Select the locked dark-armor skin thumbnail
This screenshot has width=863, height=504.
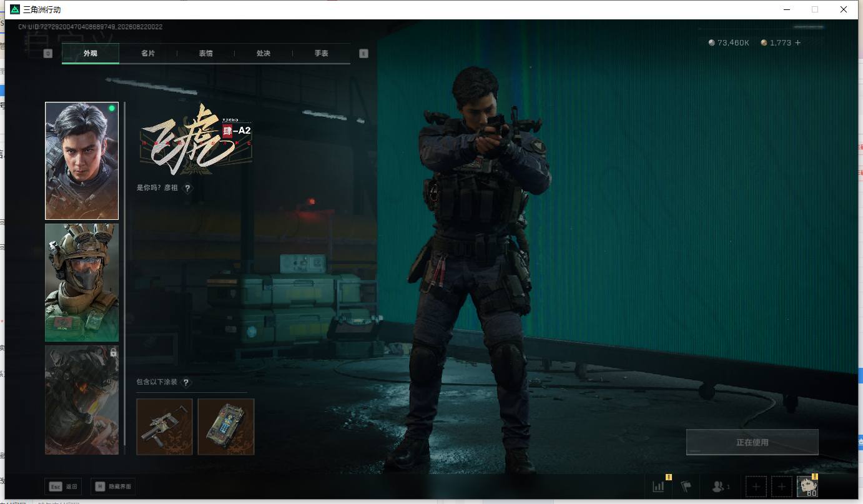click(x=82, y=400)
